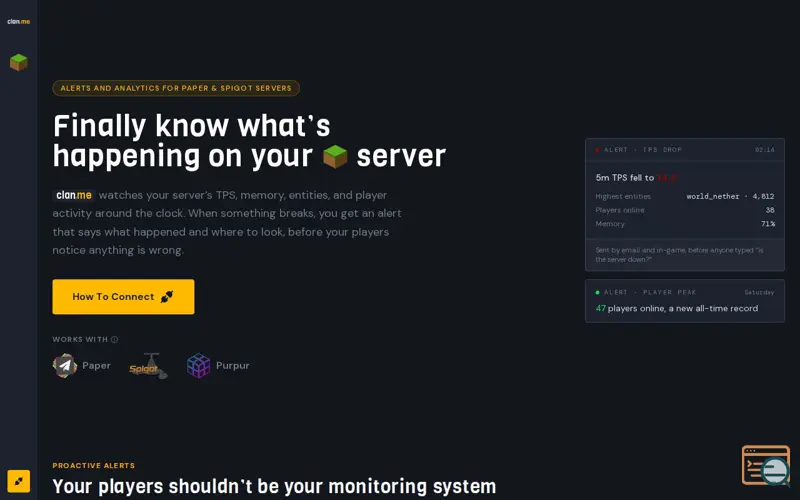Open the console widget icon at bottom right

coord(766,465)
